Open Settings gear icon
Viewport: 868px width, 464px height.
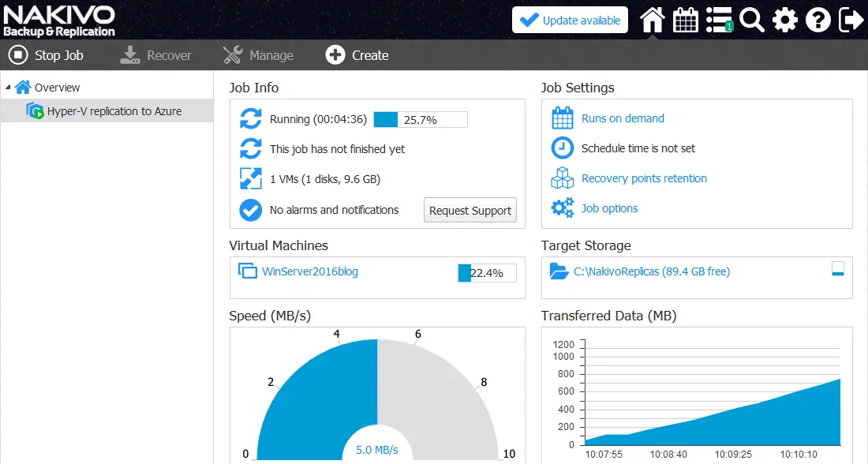785,20
